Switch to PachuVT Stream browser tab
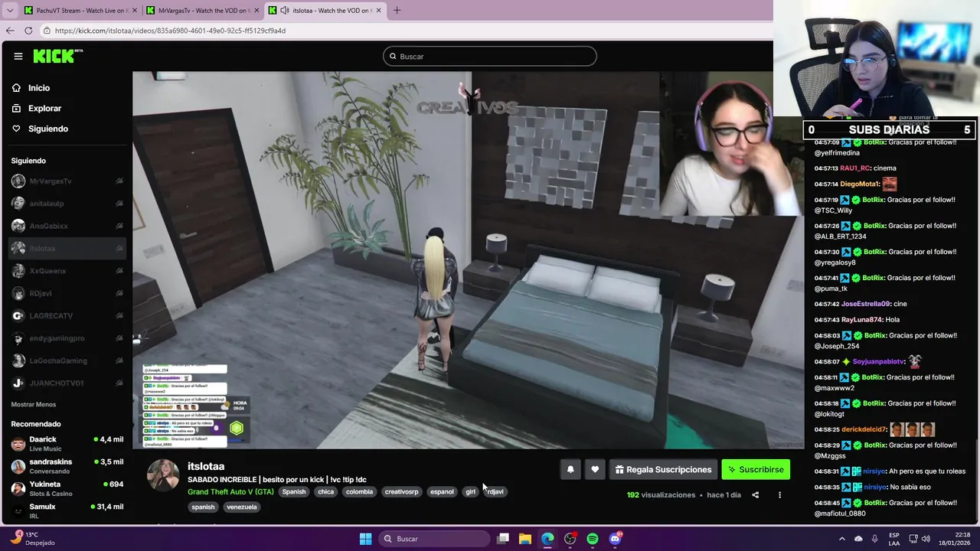This screenshot has width=980, height=551. 80,11
